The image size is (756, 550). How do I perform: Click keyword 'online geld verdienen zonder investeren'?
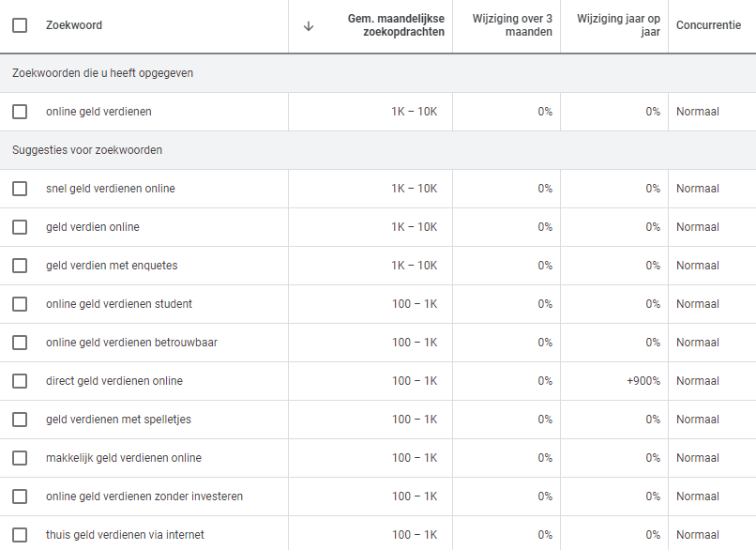point(144,497)
